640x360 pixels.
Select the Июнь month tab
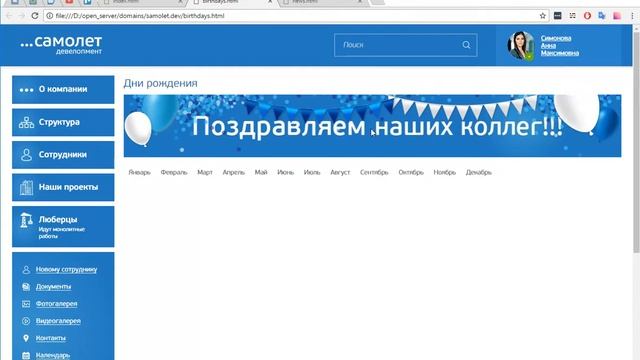pyautogui.click(x=285, y=172)
